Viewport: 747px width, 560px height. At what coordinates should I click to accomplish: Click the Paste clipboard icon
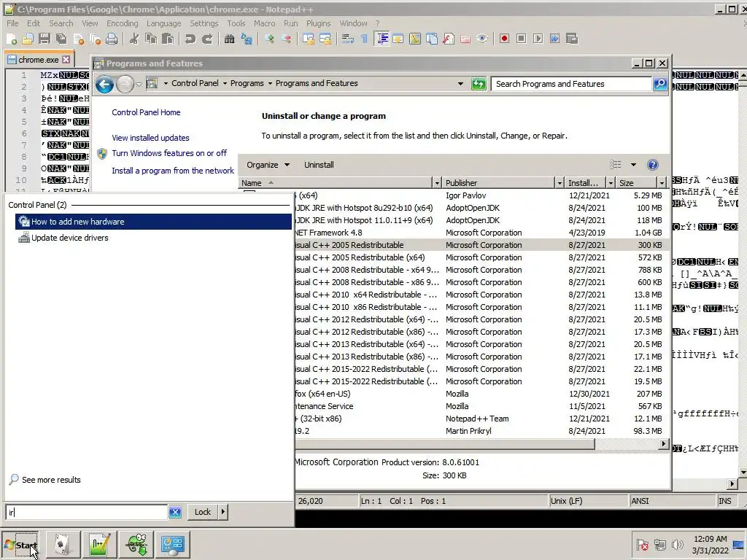coord(168,39)
